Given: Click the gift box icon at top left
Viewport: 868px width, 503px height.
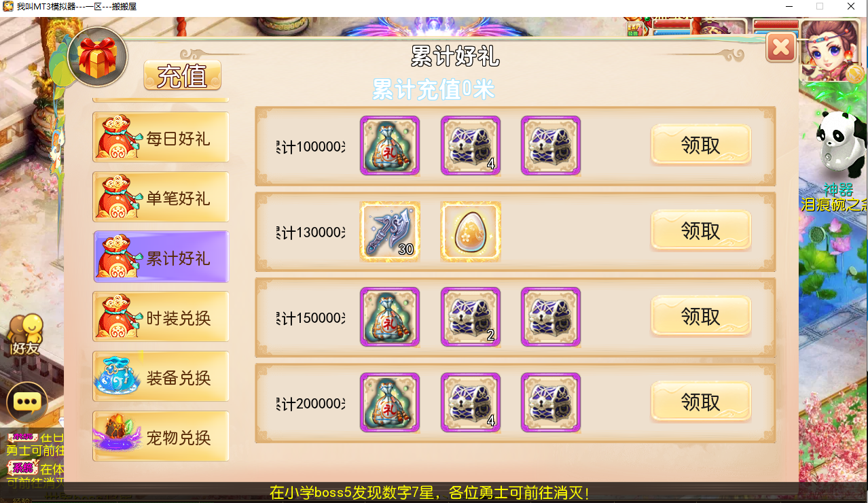Looking at the screenshot, I should 98,57.
